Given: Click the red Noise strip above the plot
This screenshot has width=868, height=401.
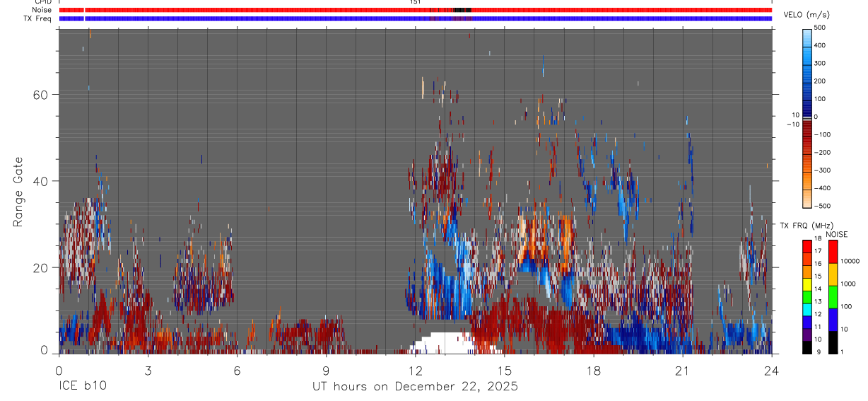Looking at the screenshot, I should tap(416, 10).
